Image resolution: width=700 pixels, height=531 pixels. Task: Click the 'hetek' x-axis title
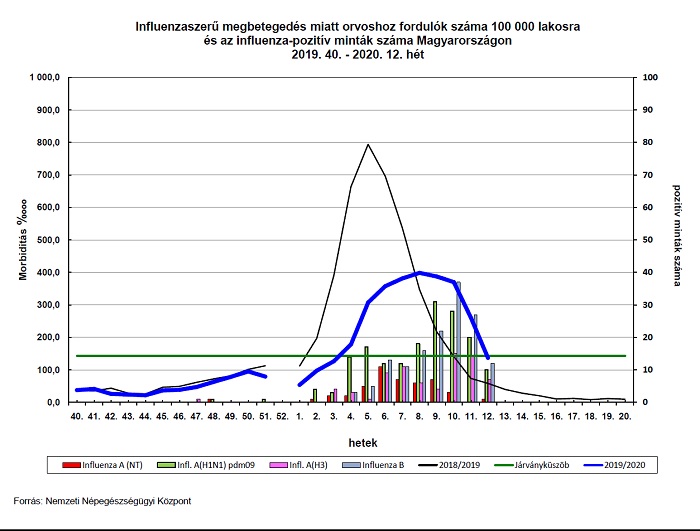350,440
